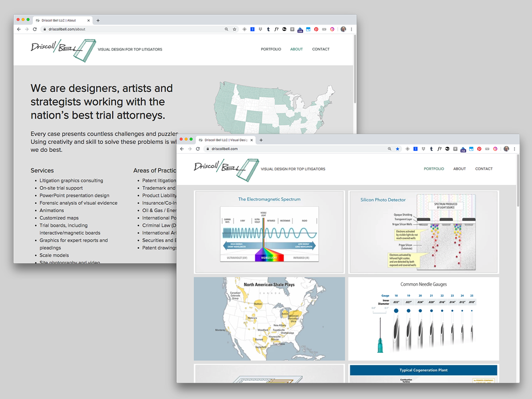Open Pinterest extension in rear About window
This screenshot has height=399, width=532.
click(316, 29)
